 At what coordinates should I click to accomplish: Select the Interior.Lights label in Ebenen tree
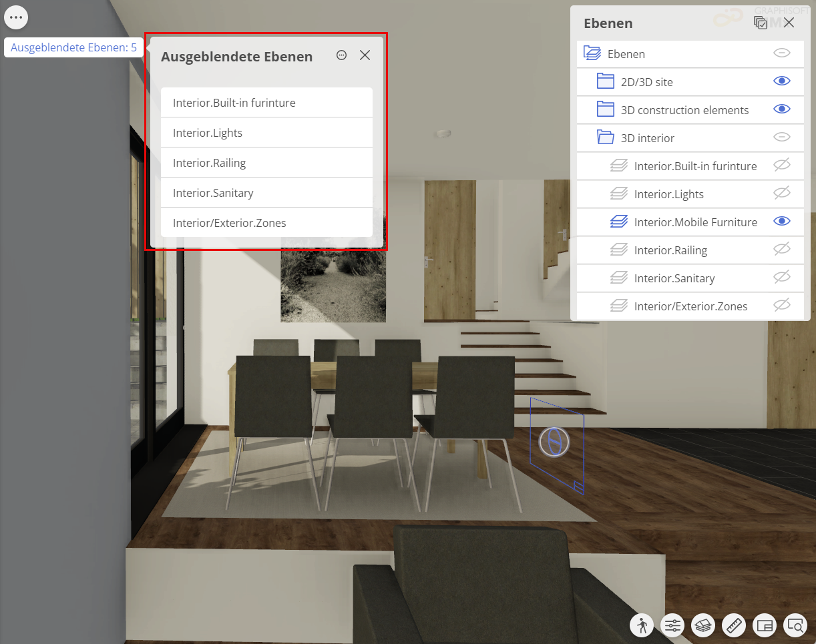click(669, 194)
